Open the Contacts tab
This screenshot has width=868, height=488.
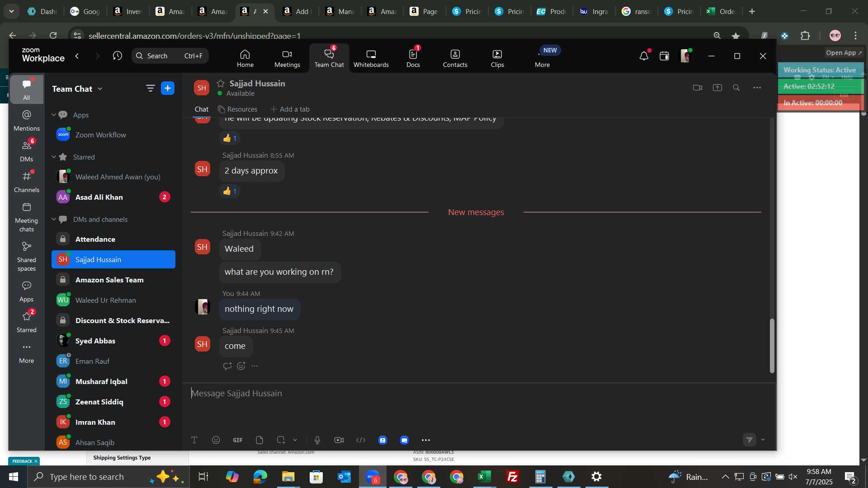[455, 58]
